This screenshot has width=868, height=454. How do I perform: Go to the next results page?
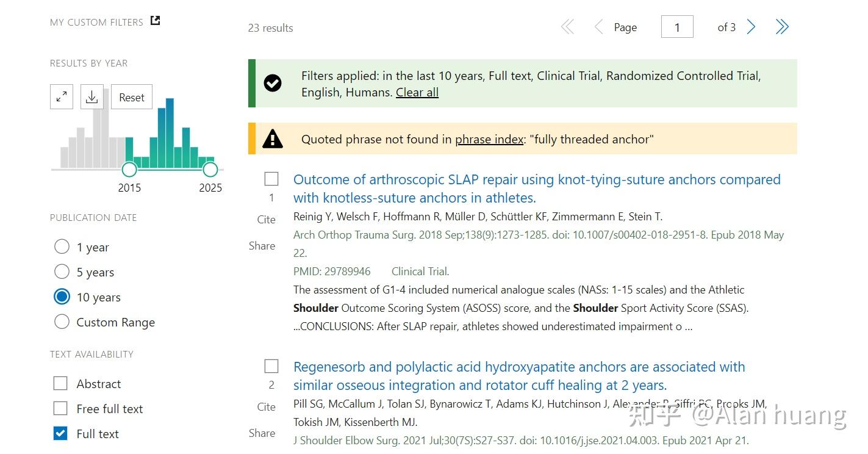[x=751, y=27]
